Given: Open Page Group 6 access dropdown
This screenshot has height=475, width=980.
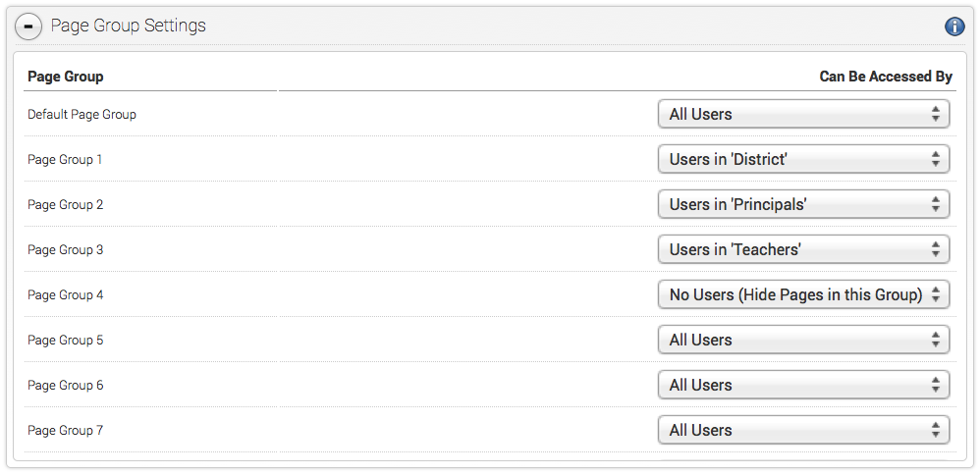Looking at the screenshot, I should (x=804, y=385).
